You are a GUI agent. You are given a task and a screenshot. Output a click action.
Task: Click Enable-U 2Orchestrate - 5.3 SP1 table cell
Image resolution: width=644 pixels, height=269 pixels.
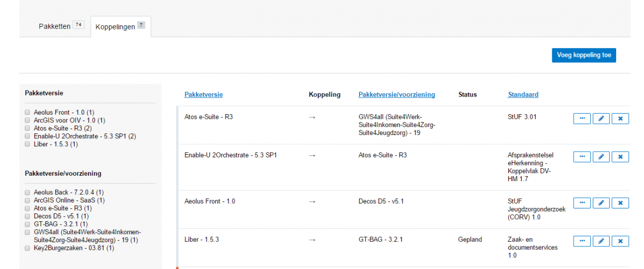point(230,155)
